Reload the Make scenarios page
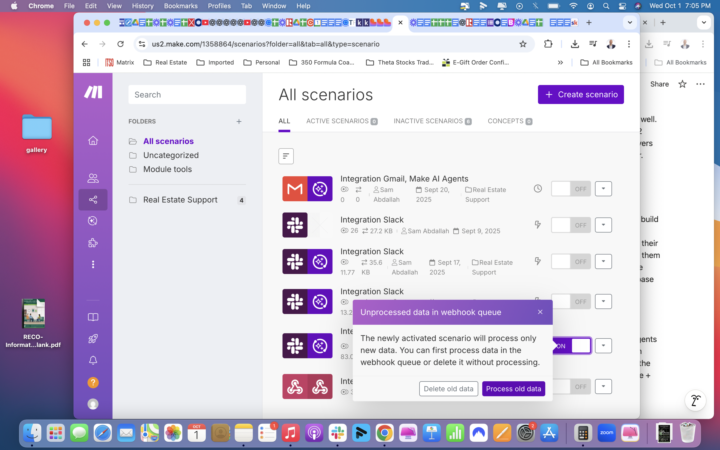This screenshot has width=720, height=450. (x=120, y=44)
